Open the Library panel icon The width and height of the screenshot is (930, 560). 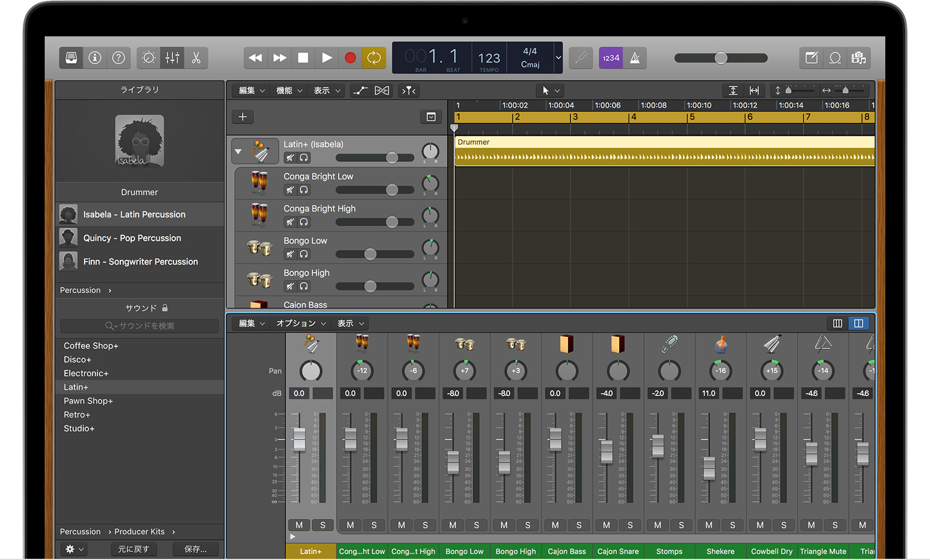[x=71, y=58]
